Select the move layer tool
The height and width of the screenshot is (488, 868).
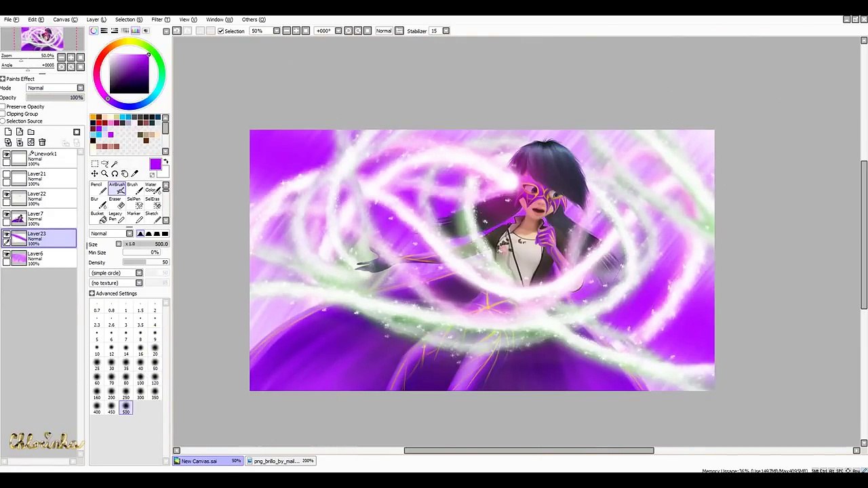(x=95, y=174)
